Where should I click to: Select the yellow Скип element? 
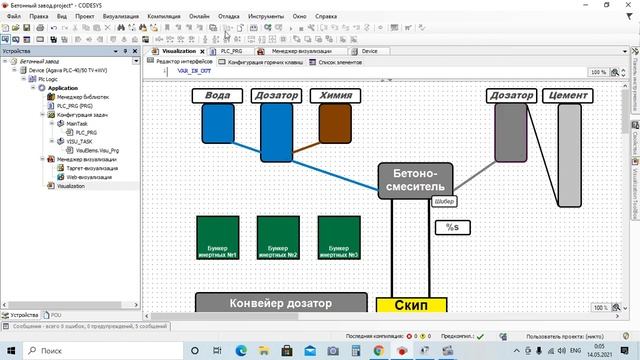(411, 305)
